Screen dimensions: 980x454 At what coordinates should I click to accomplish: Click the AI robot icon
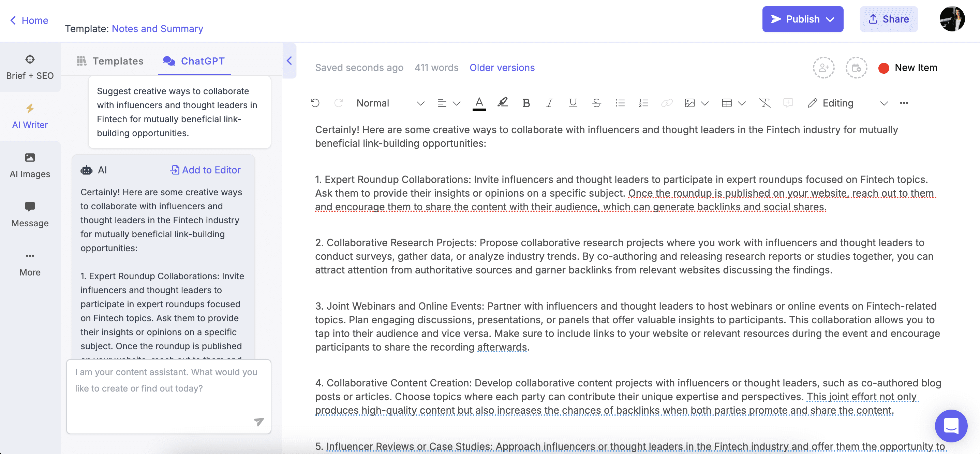click(86, 170)
